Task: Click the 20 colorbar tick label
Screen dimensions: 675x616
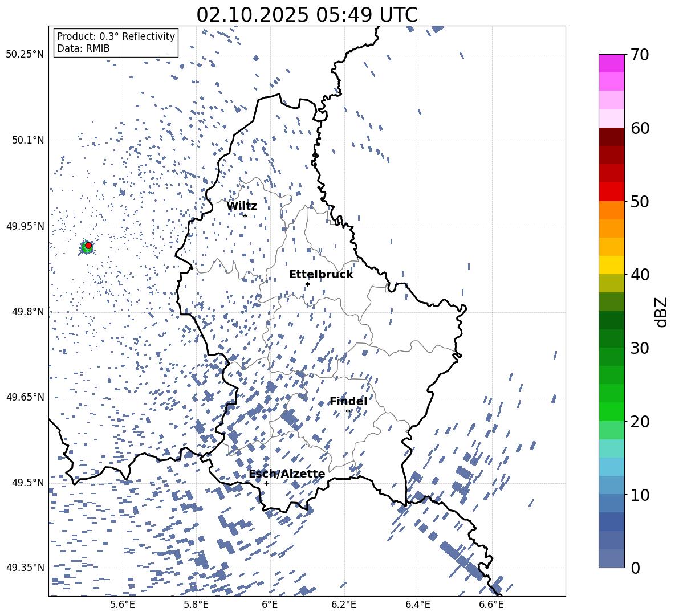Action: point(639,421)
